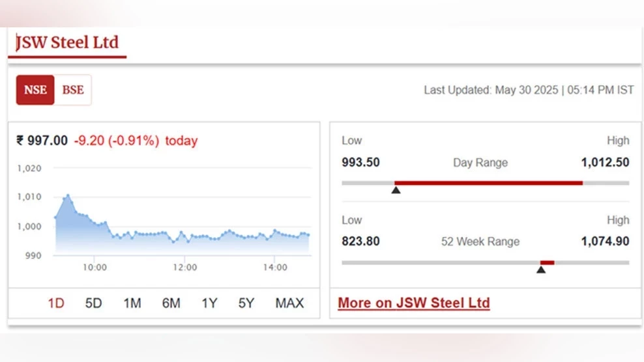Click the 52 Week Range triangle marker

pyautogui.click(x=541, y=270)
